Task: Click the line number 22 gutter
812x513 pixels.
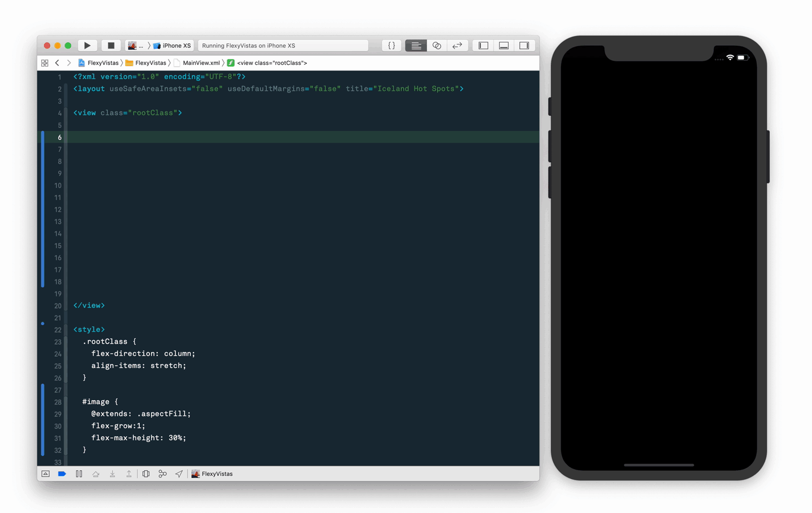Action: click(58, 330)
